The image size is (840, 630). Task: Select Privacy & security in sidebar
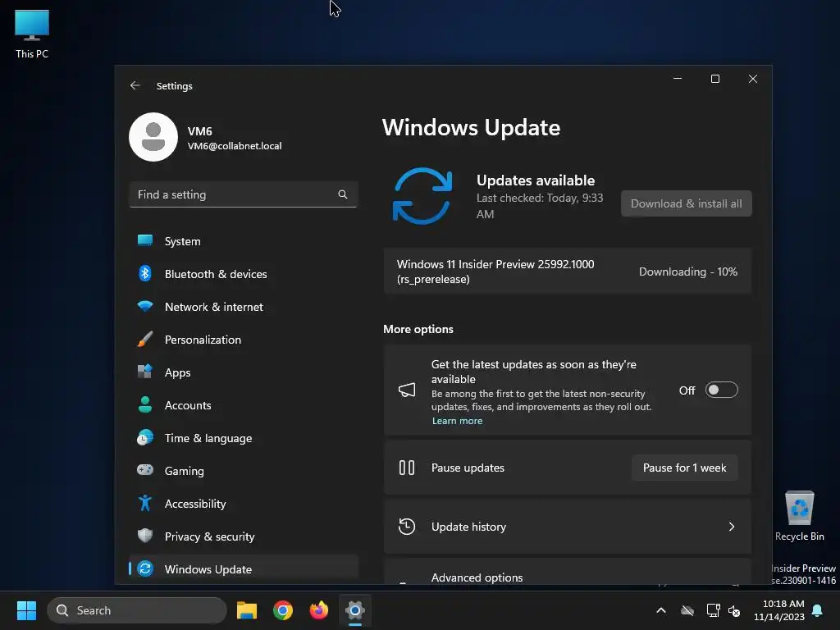pos(243,536)
